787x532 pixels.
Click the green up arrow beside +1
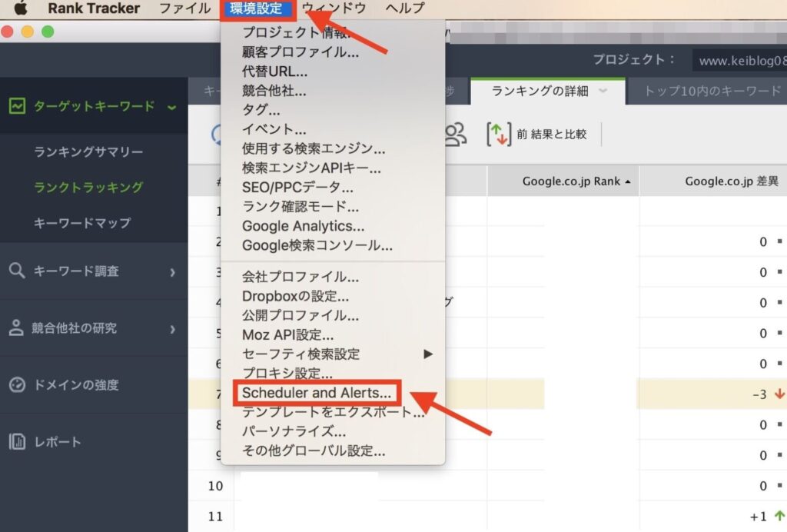(x=779, y=515)
